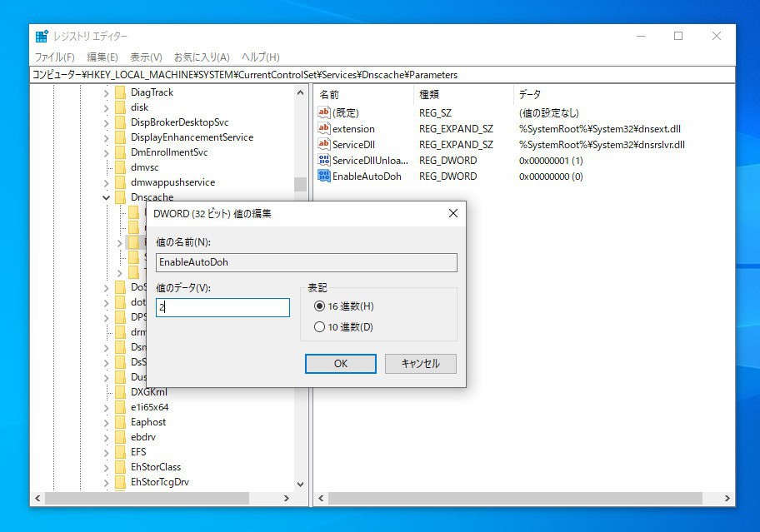Collapse the Dnscache tree node
760x532 pixels.
click(x=106, y=197)
